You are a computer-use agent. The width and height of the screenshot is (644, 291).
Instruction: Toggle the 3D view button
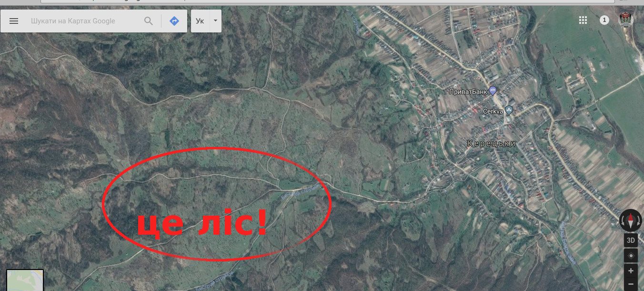coord(631,240)
